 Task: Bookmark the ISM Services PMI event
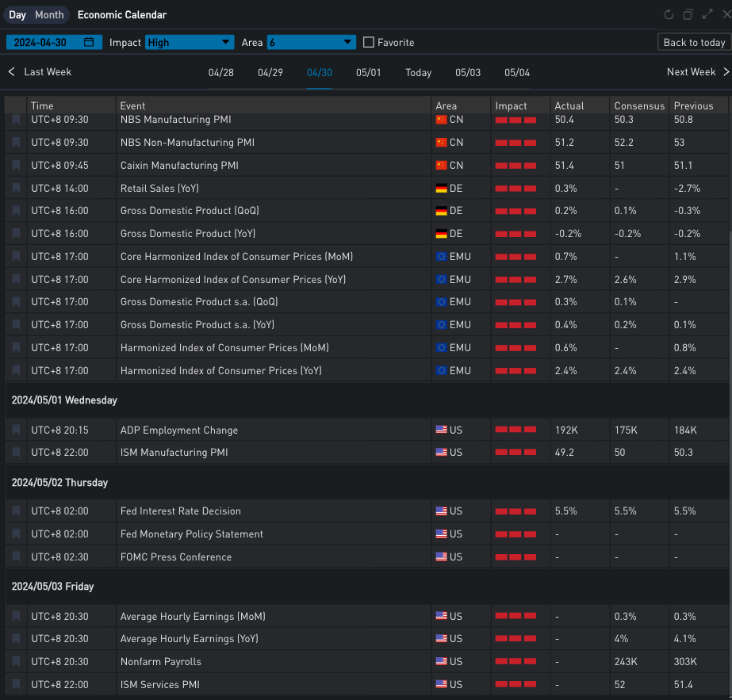point(16,684)
